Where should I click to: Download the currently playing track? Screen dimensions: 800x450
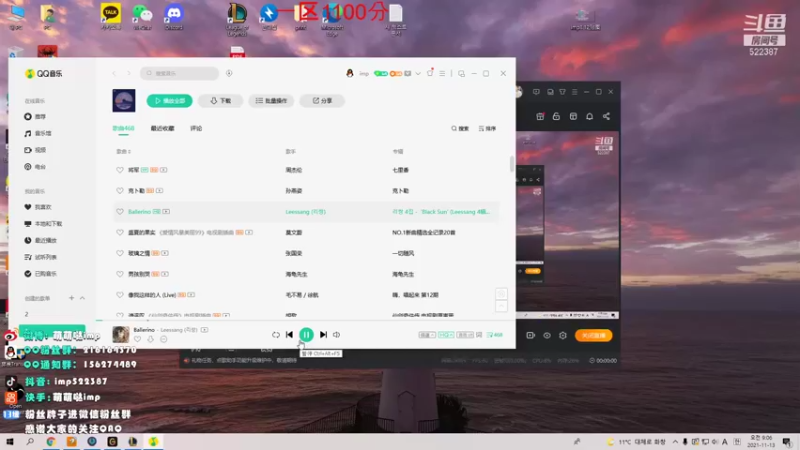click(151, 339)
